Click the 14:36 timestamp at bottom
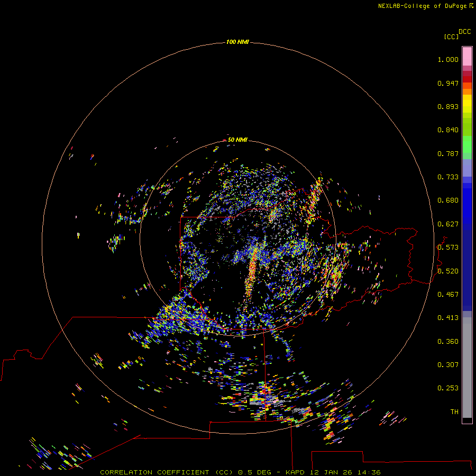The height and width of the screenshot is (476, 476). point(369,472)
